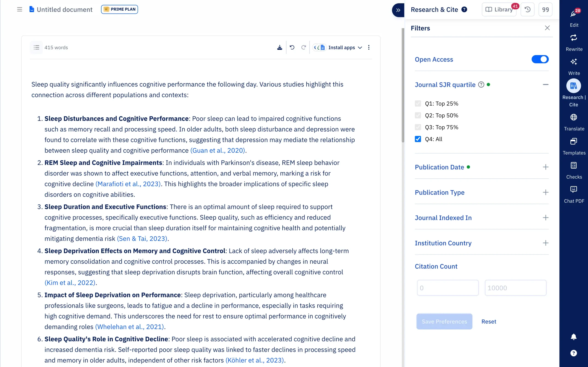Check Q2: Top 50% checkbox

[x=418, y=115]
